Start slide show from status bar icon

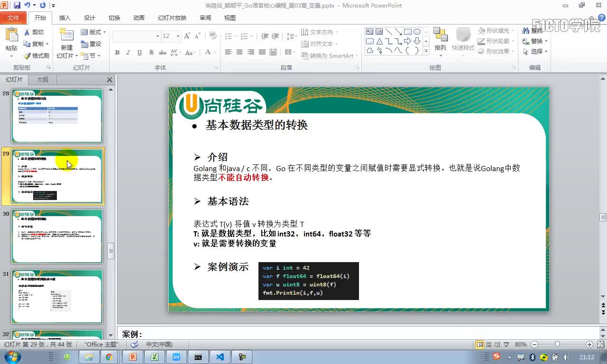click(x=506, y=345)
